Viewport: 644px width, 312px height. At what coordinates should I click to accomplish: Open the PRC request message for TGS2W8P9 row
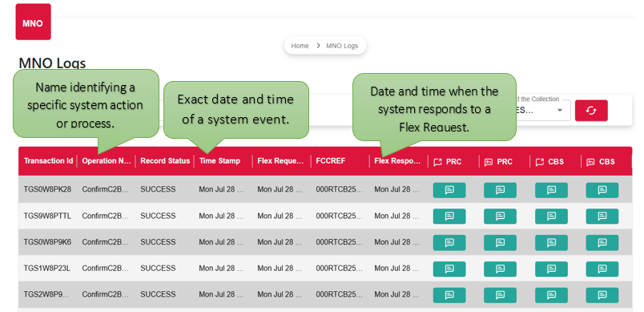coord(449,295)
